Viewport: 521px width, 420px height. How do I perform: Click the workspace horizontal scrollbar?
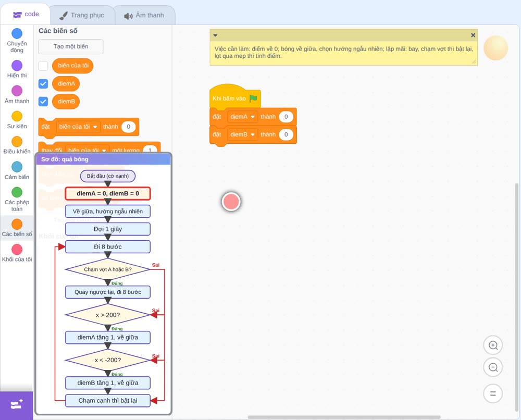click(x=344, y=417)
